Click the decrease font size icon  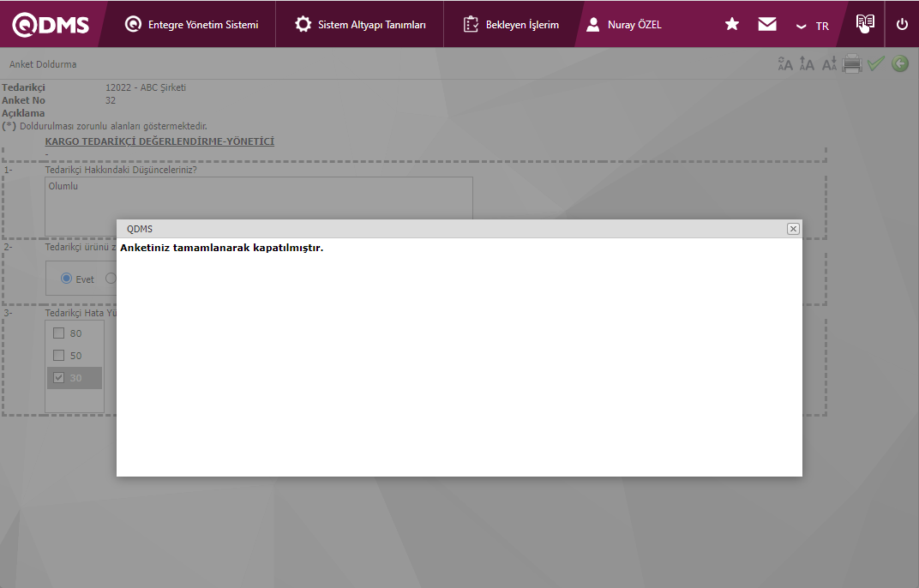[829, 63]
